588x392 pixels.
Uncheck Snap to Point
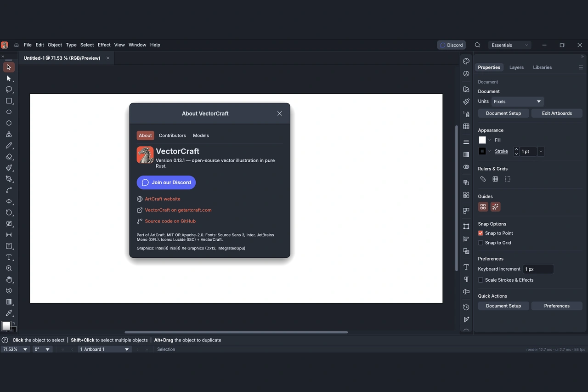tap(481, 233)
